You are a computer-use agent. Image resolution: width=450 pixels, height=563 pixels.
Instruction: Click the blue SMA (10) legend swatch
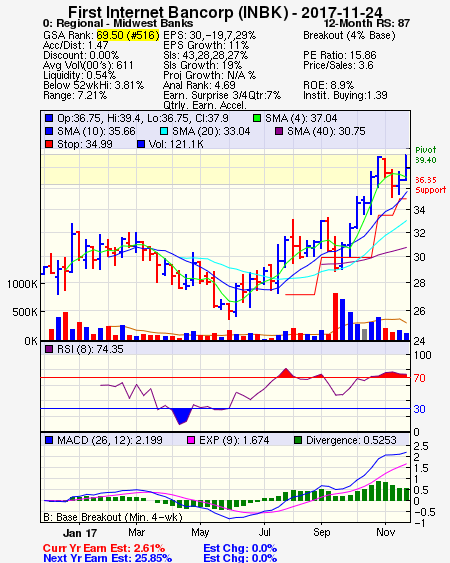[49, 131]
